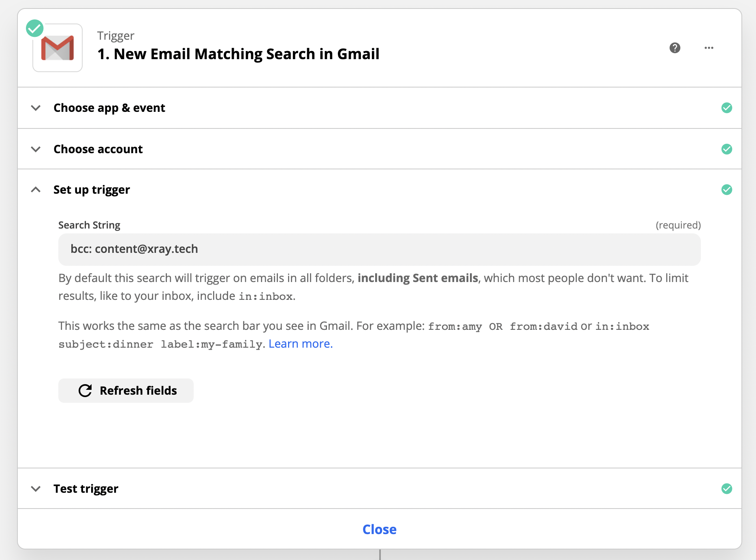
Task: Open the three-dot more options menu
Action: (x=709, y=48)
